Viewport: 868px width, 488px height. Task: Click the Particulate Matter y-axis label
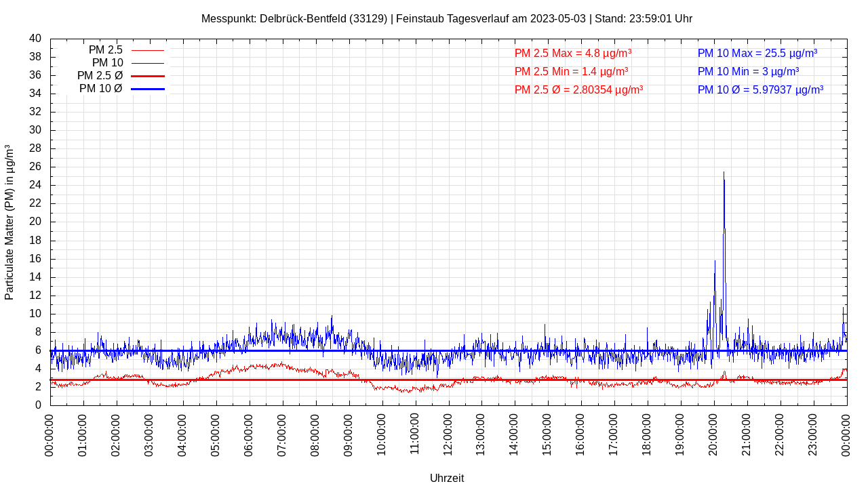click(9, 222)
